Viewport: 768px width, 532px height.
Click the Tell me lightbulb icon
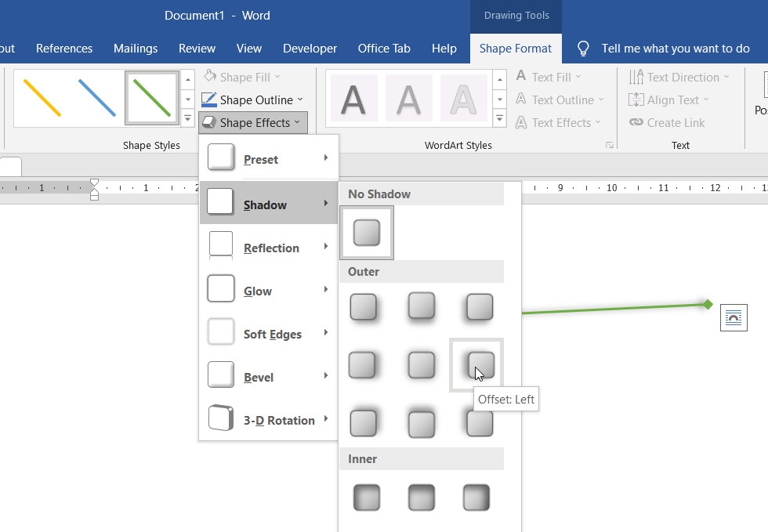pyautogui.click(x=583, y=49)
